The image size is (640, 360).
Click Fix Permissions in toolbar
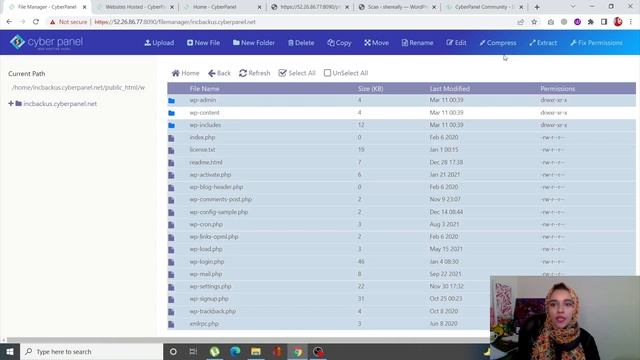point(596,42)
